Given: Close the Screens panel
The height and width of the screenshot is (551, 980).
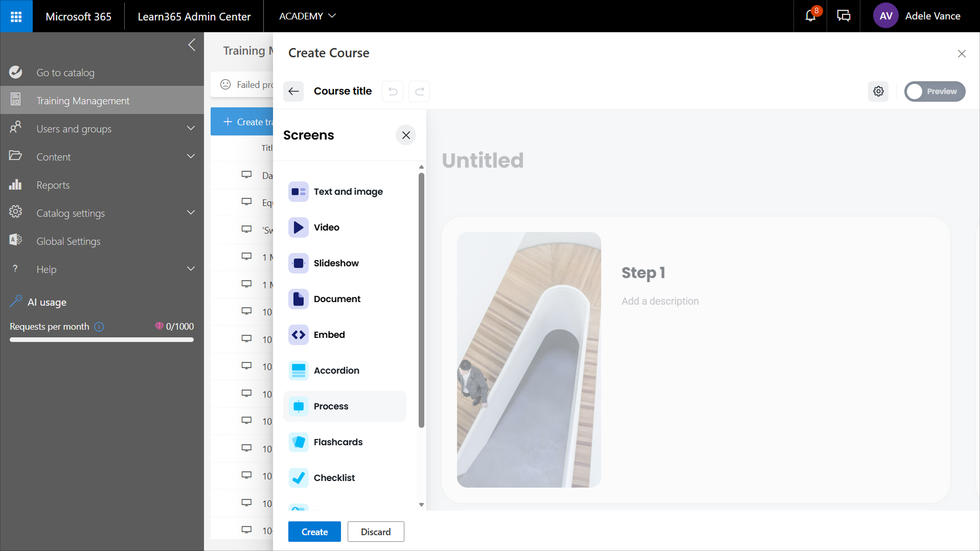Looking at the screenshot, I should point(406,135).
